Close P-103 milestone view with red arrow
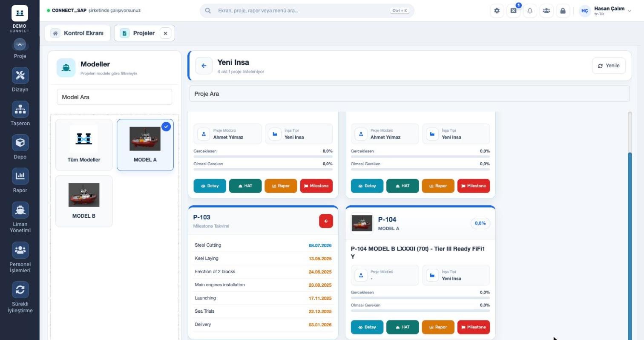 point(326,221)
